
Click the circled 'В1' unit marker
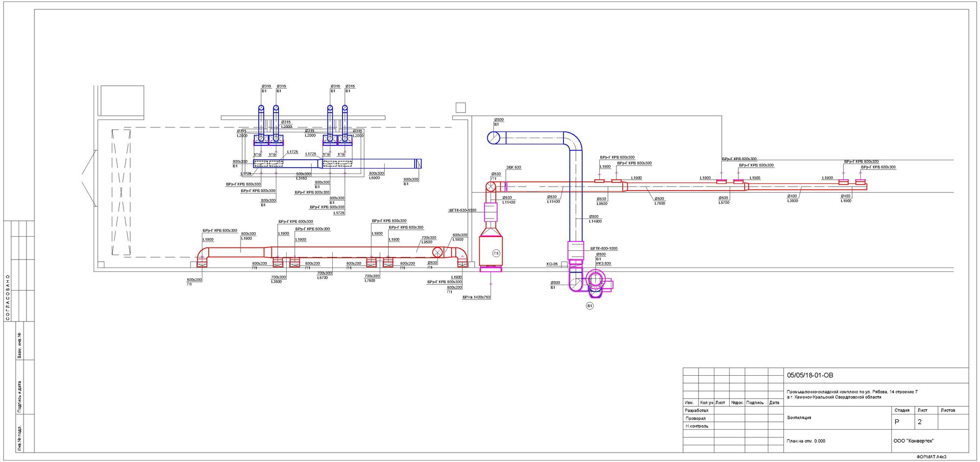pos(589,306)
